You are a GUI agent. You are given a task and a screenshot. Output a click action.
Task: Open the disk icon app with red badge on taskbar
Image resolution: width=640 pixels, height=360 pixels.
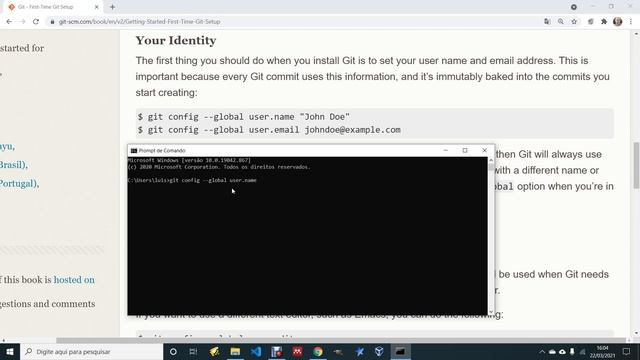[277, 351]
